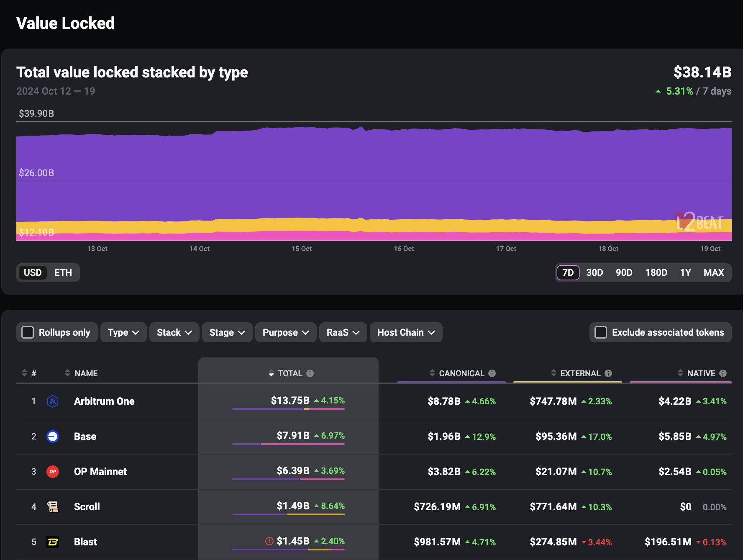Select the 1Y time range
The image size is (743, 560).
coord(685,272)
